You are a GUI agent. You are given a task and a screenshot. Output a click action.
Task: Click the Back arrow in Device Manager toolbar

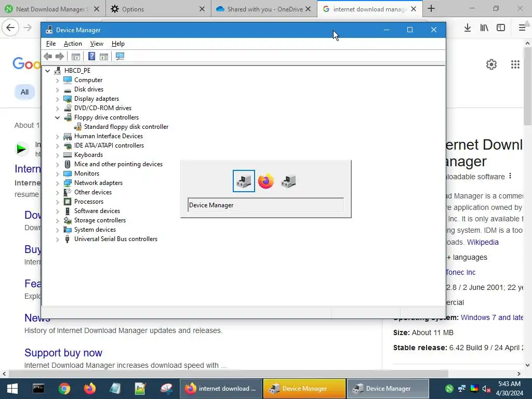click(x=48, y=56)
